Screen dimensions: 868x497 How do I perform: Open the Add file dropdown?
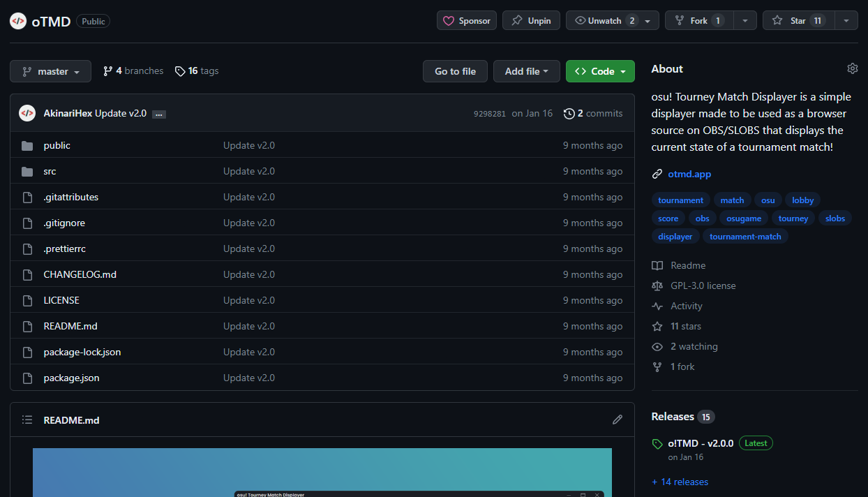527,71
